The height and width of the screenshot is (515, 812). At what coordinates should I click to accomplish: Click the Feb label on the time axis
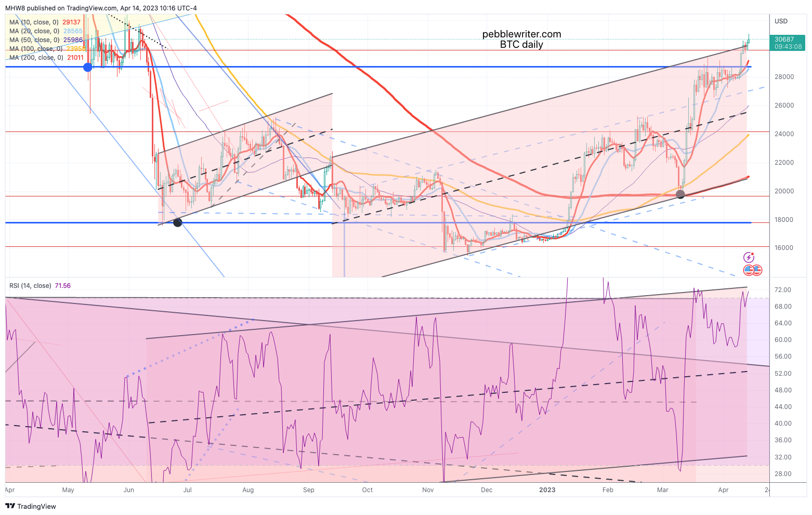608,490
